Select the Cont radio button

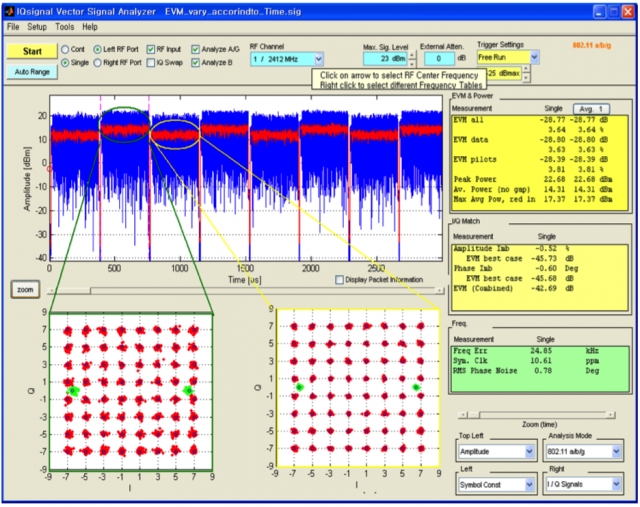(65, 49)
